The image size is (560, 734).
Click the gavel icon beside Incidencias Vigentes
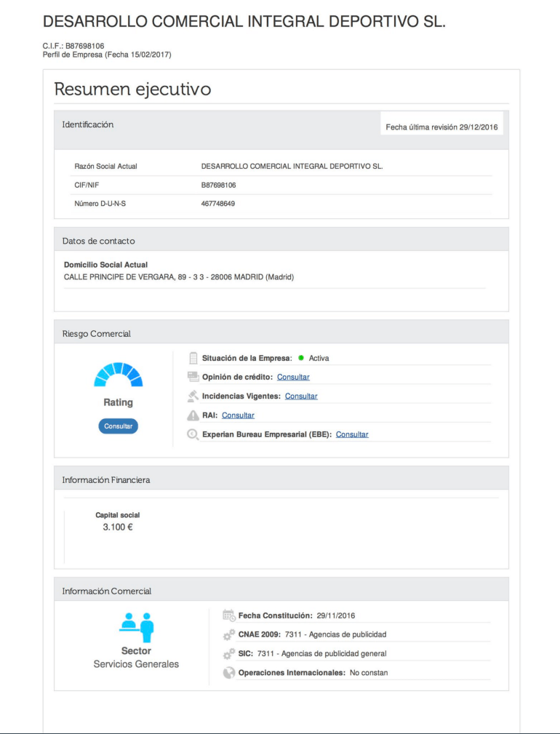tap(193, 396)
